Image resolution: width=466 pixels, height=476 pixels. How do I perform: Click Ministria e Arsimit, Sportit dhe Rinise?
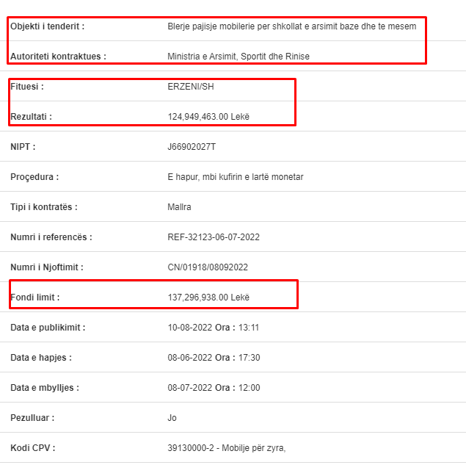click(x=239, y=57)
